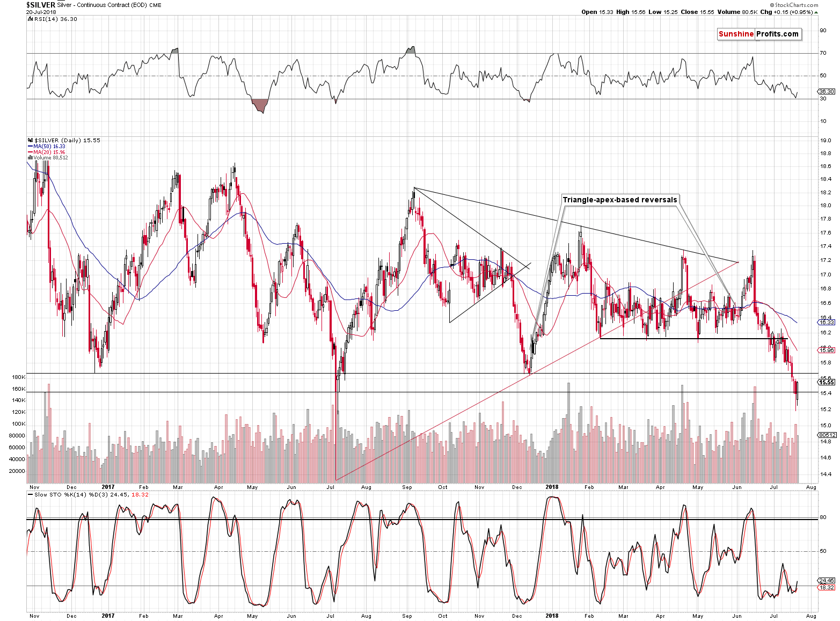Viewport: 840px width, 621px height.
Task: Click the 'RSI(14) 36.30' indicator label
Action: point(56,19)
